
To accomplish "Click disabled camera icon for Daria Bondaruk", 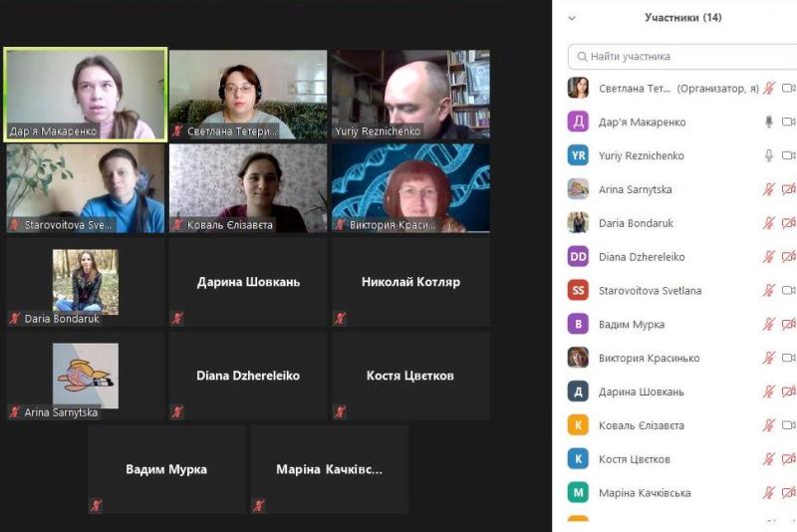I will pyautogui.click(x=789, y=223).
